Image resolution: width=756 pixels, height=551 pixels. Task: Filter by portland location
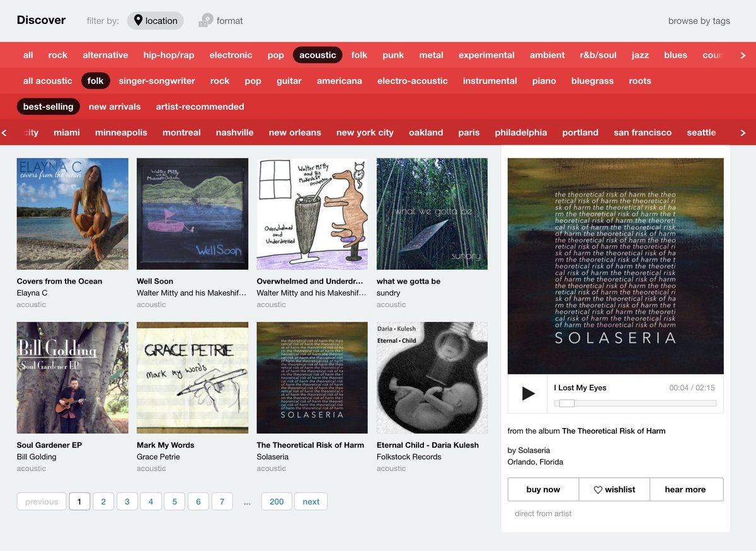580,132
